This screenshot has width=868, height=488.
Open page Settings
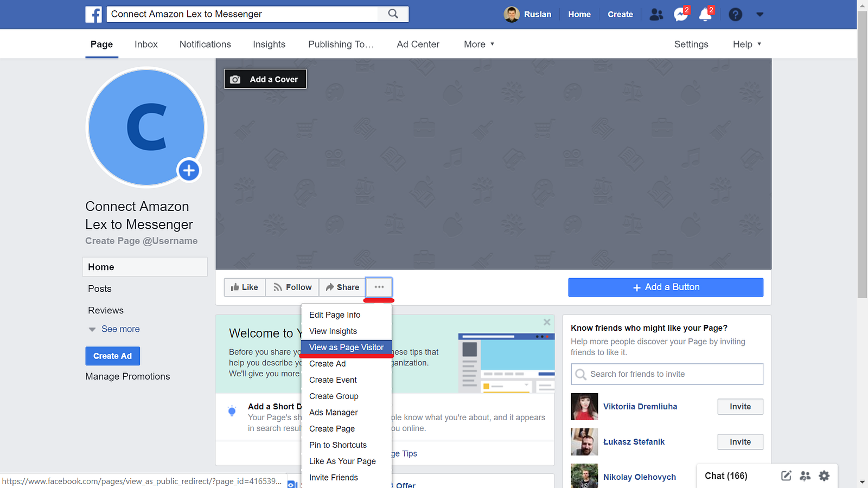[691, 44]
